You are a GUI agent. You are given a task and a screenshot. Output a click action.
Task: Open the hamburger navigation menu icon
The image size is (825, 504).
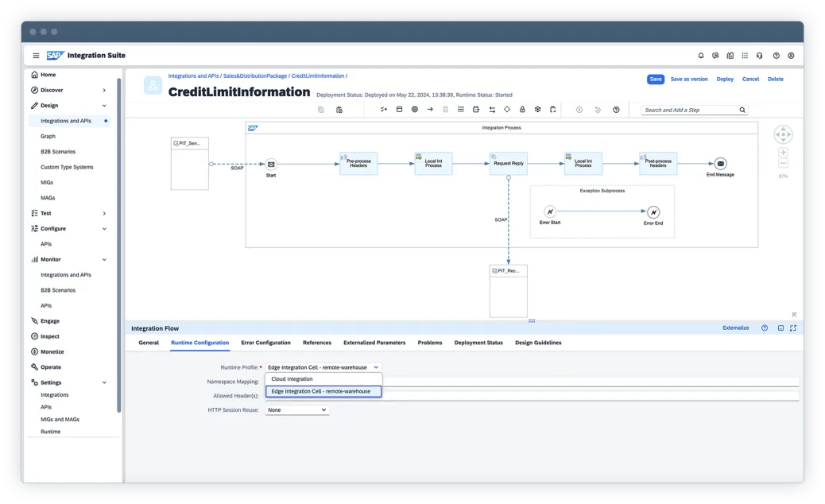click(36, 56)
